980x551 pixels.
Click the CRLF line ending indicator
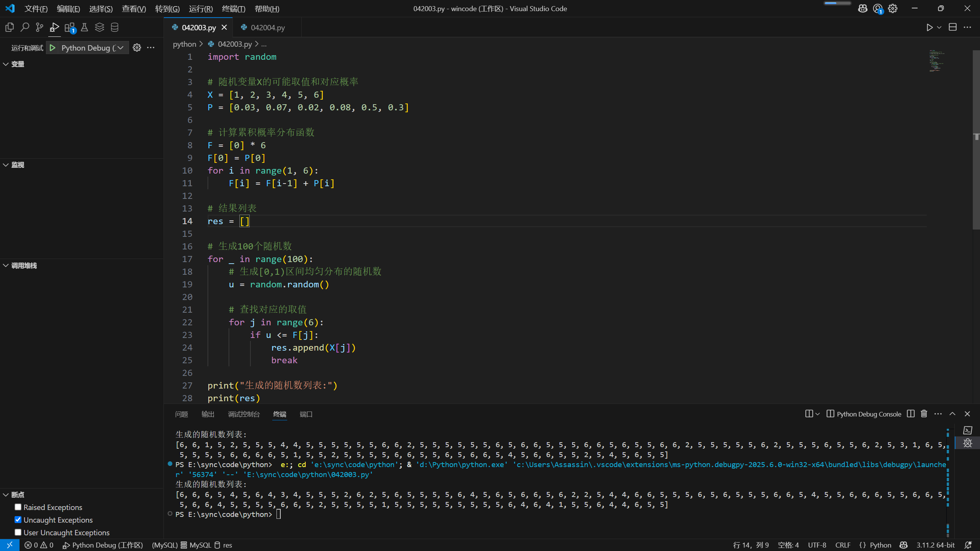click(x=843, y=545)
